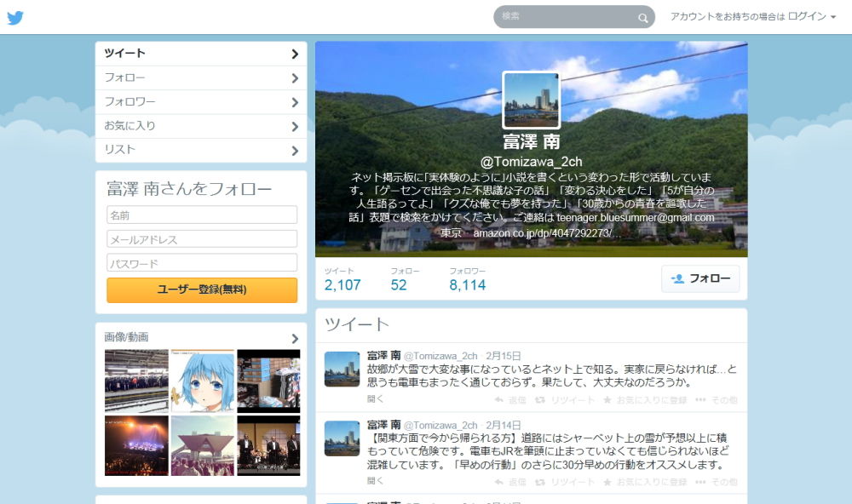Click リツイート on the 2月15日 tweet

(573, 400)
